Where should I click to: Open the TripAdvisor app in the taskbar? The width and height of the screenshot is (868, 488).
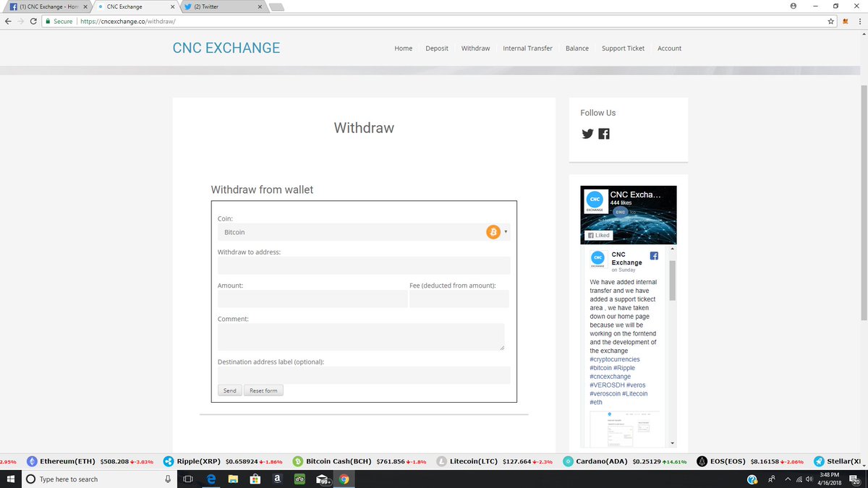click(x=299, y=479)
